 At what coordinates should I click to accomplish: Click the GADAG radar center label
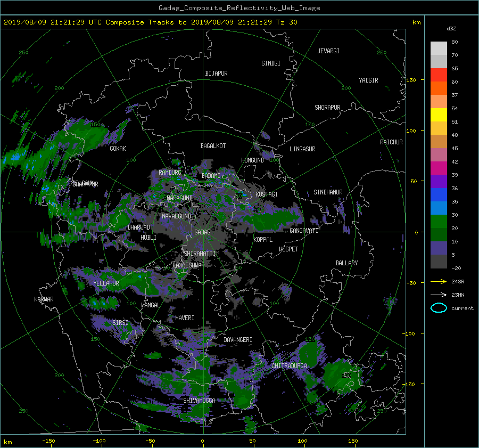202,232
